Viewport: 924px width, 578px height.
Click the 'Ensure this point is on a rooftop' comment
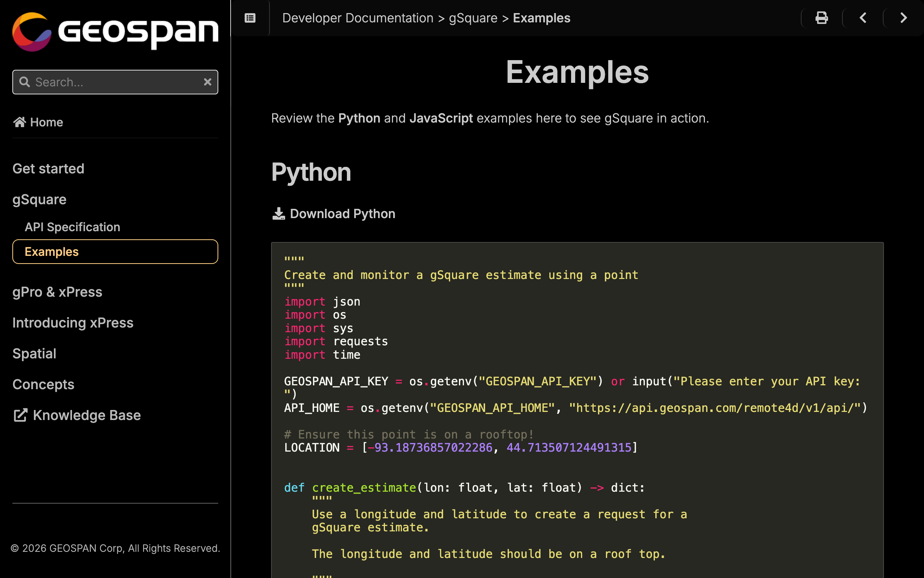coord(409,434)
